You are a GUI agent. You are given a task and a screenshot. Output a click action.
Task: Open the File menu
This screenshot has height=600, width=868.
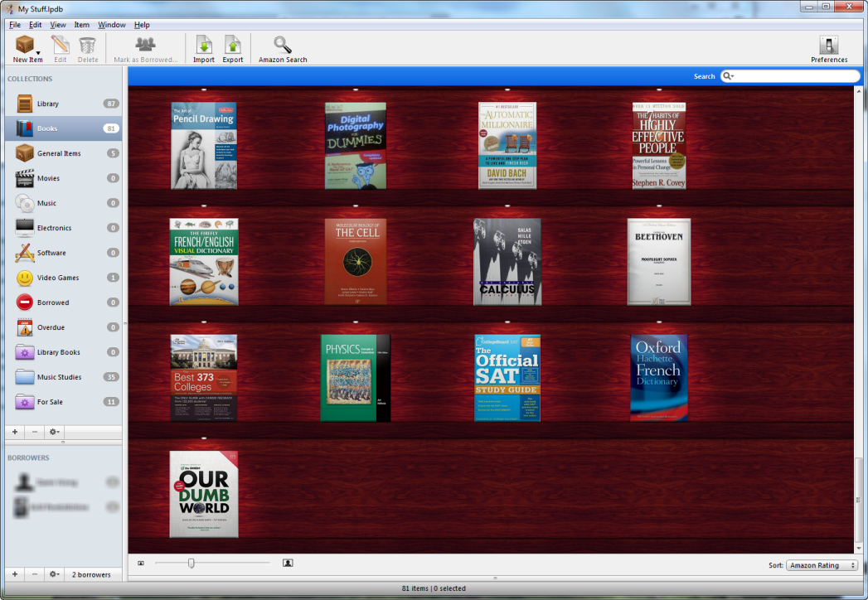click(15, 25)
